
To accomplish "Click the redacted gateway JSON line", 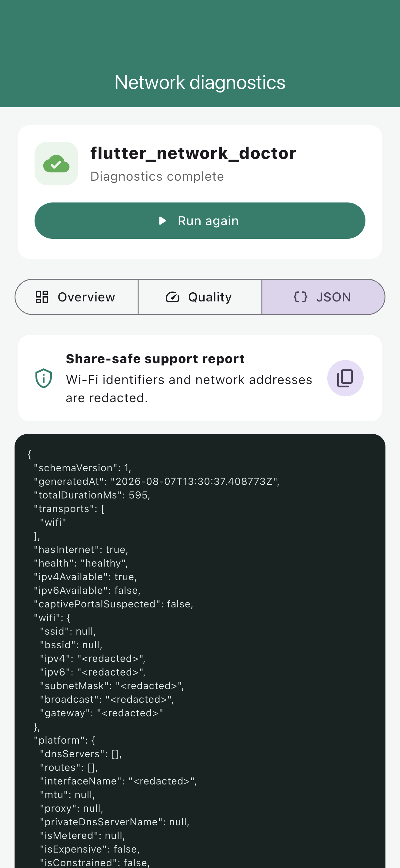I will [x=102, y=713].
